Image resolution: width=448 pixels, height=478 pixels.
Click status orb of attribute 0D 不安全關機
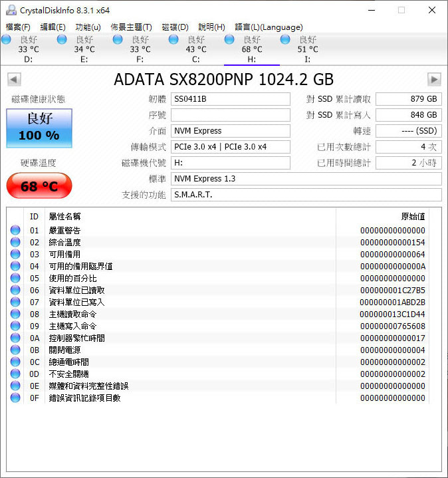[x=15, y=374]
